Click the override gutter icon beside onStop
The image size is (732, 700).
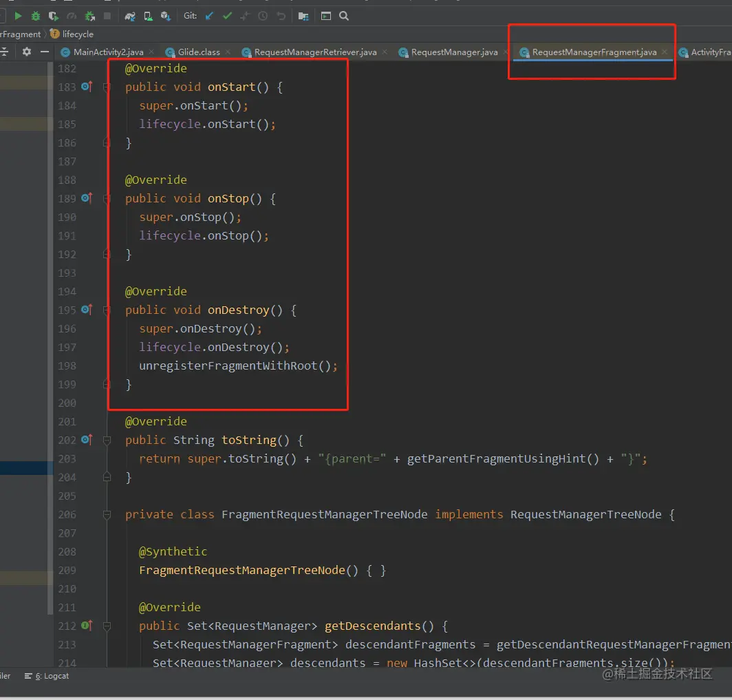tap(87, 198)
